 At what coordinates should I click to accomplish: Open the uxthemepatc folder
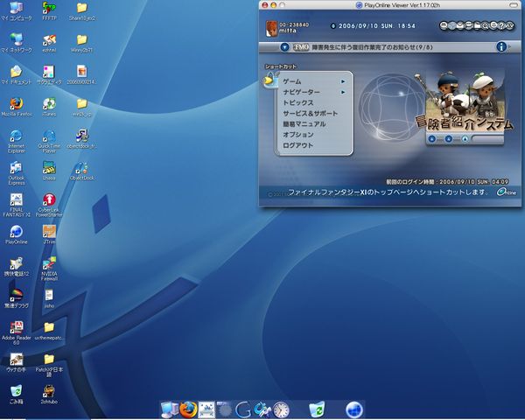(49, 331)
